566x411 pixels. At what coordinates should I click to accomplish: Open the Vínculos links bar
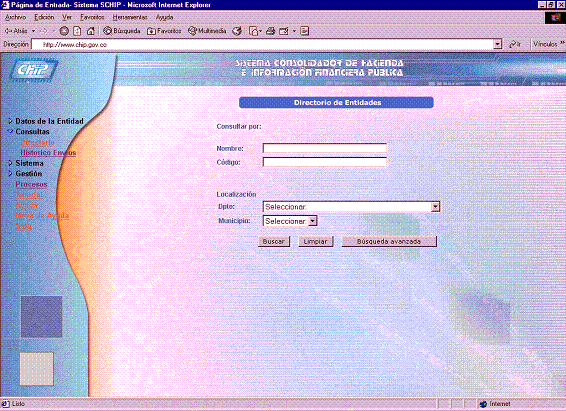(548, 44)
